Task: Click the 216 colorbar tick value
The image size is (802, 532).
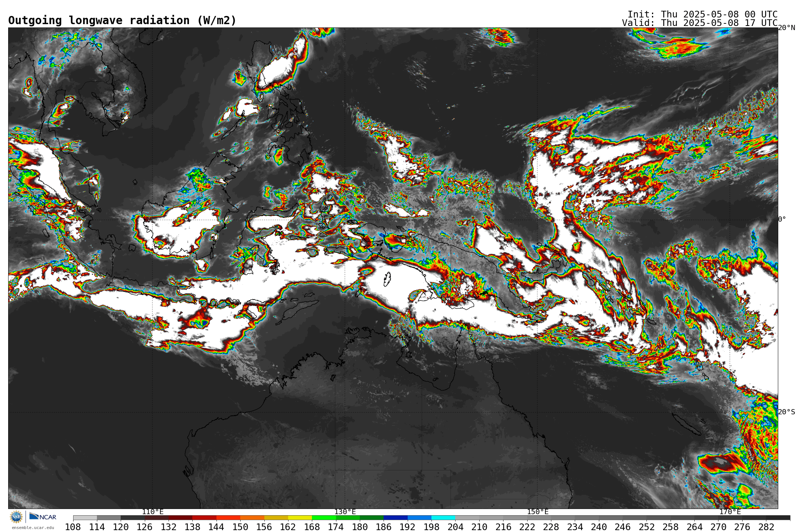Action: tap(503, 527)
